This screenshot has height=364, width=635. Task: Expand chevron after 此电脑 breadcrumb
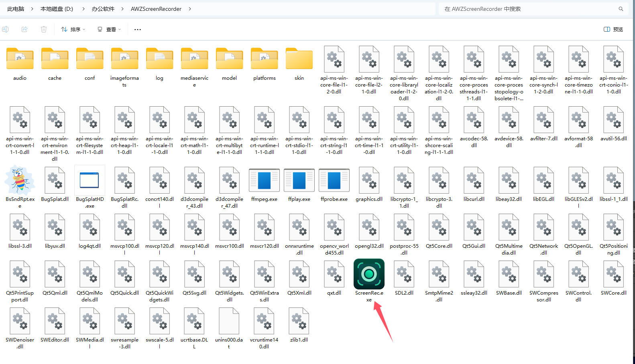pos(32,9)
